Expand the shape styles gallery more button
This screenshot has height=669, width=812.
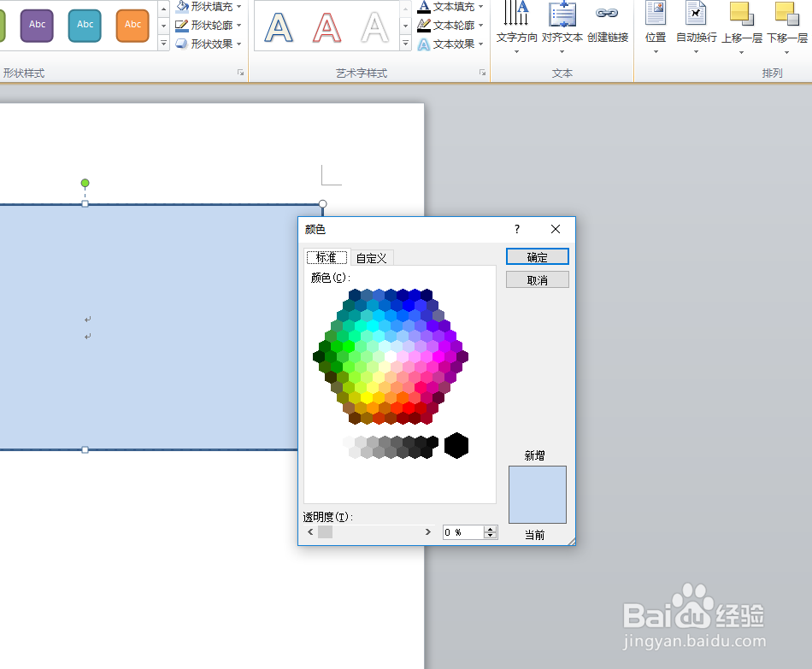(163, 44)
